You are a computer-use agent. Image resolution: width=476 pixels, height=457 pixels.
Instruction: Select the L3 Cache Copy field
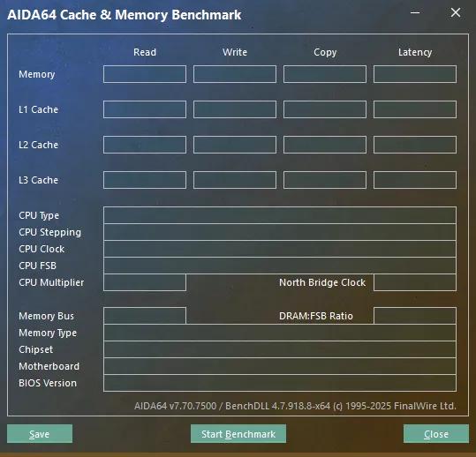coord(325,180)
